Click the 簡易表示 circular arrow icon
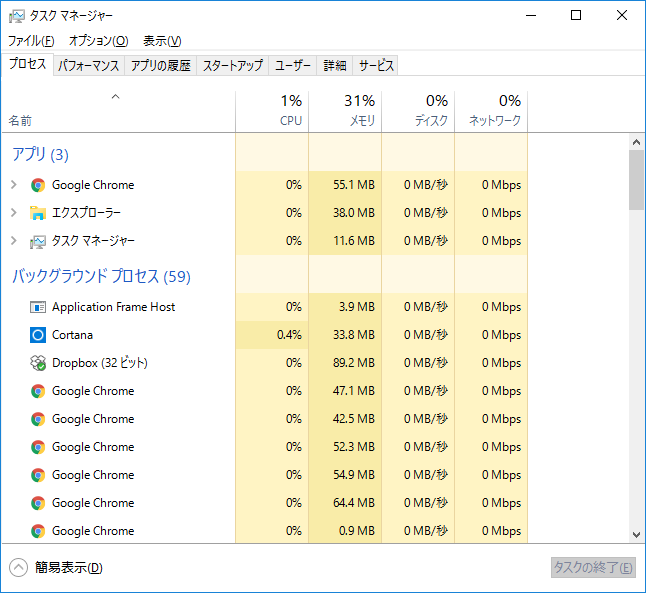646x593 pixels. [x=19, y=568]
